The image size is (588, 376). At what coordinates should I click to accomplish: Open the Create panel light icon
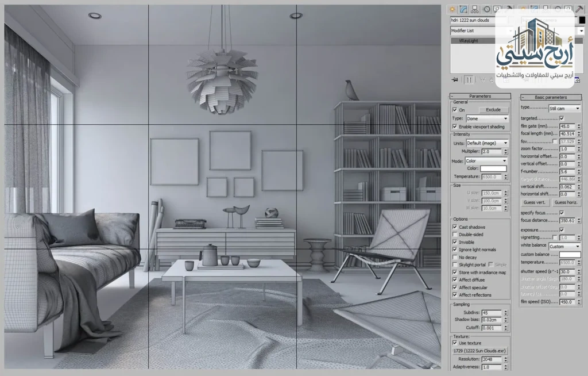click(x=452, y=9)
